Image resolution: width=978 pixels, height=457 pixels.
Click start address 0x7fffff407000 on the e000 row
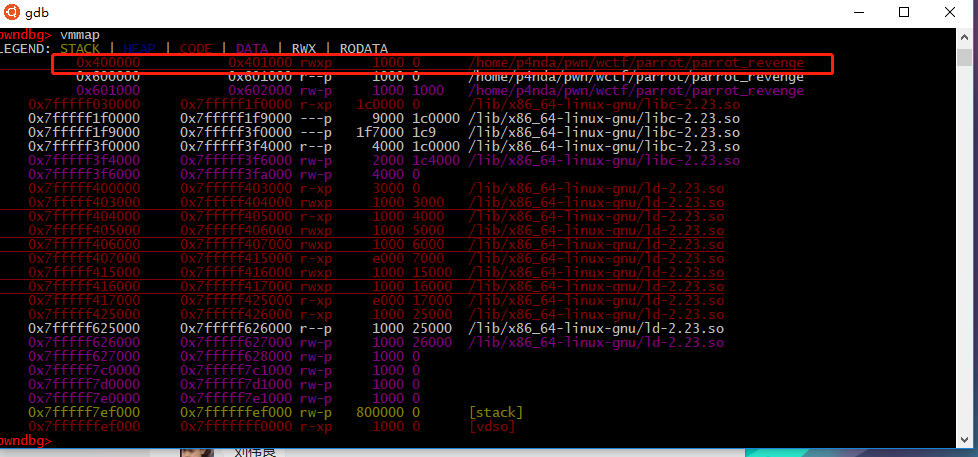(84, 258)
